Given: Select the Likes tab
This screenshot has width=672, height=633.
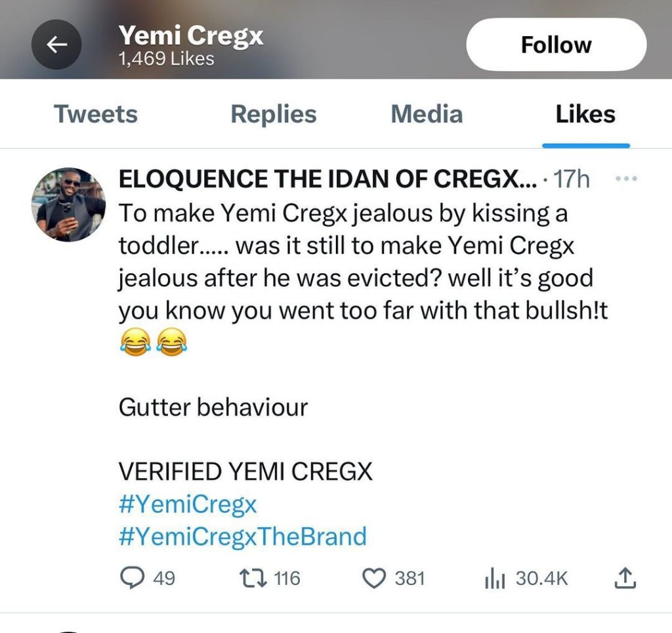Looking at the screenshot, I should pyautogui.click(x=585, y=114).
